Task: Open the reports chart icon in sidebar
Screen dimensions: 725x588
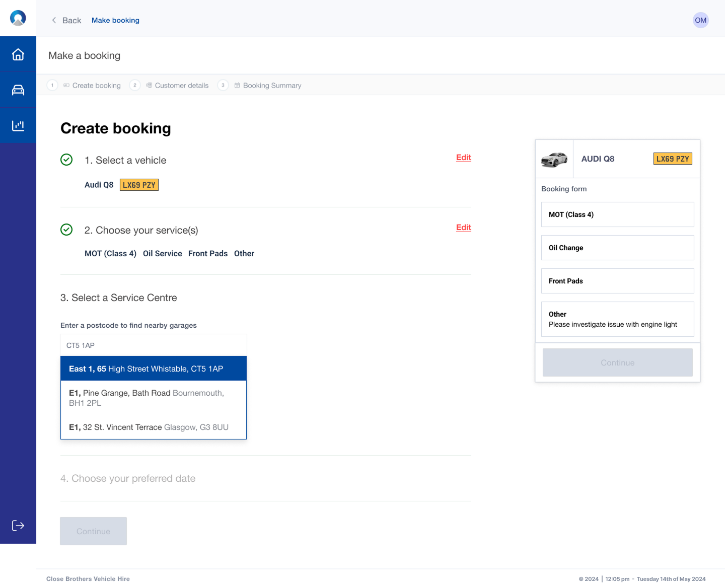Action: coord(18,125)
